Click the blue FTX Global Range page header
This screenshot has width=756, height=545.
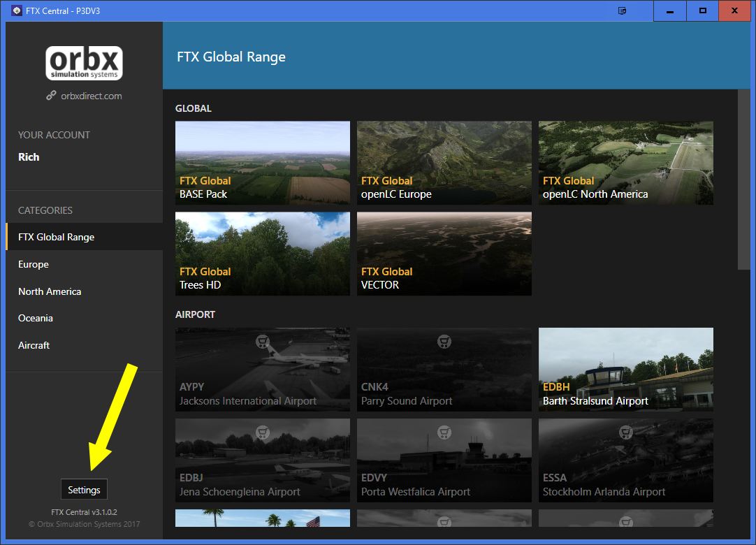pos(456,55)
